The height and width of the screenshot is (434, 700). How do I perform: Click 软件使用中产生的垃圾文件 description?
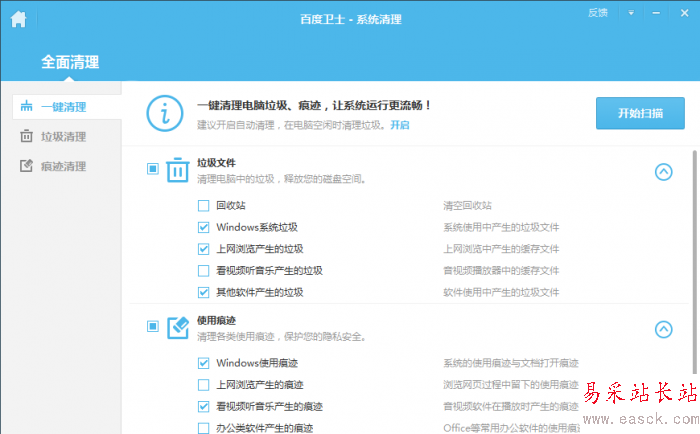[x=501, y=292]
